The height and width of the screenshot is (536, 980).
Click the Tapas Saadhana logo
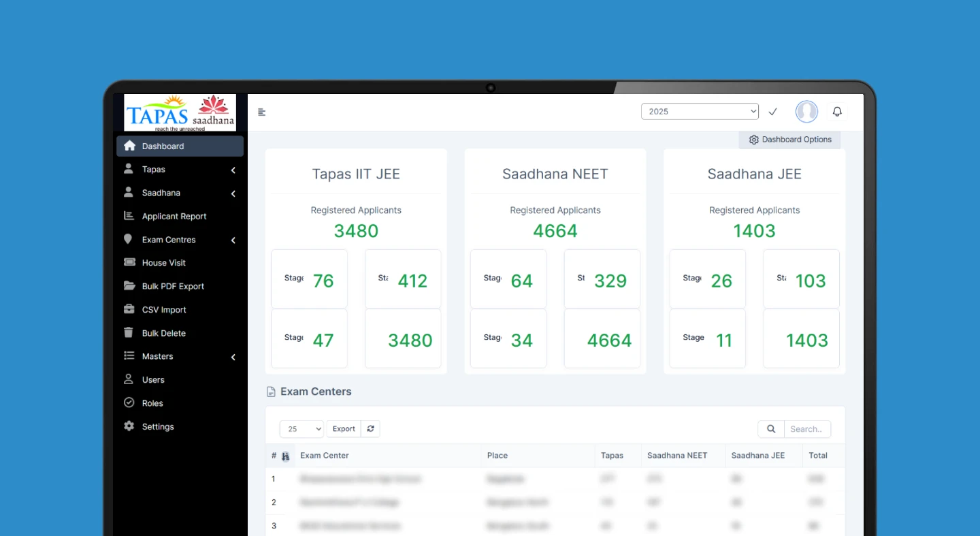pyautogui.click(x=180, y=112)
